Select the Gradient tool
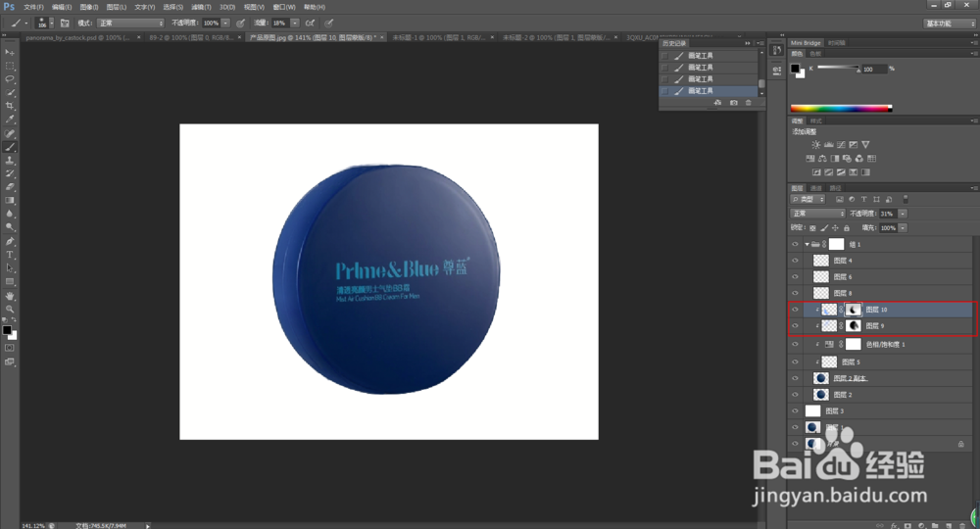The width and height of the screenshot is (980, 529). click(x=10, y=201)
